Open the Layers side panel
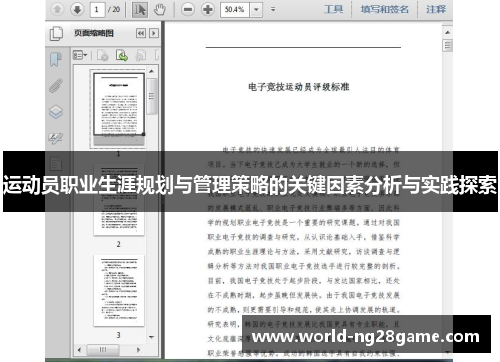Image resolution: width=500 pixels, height=362 pixels. coord(56,112)
